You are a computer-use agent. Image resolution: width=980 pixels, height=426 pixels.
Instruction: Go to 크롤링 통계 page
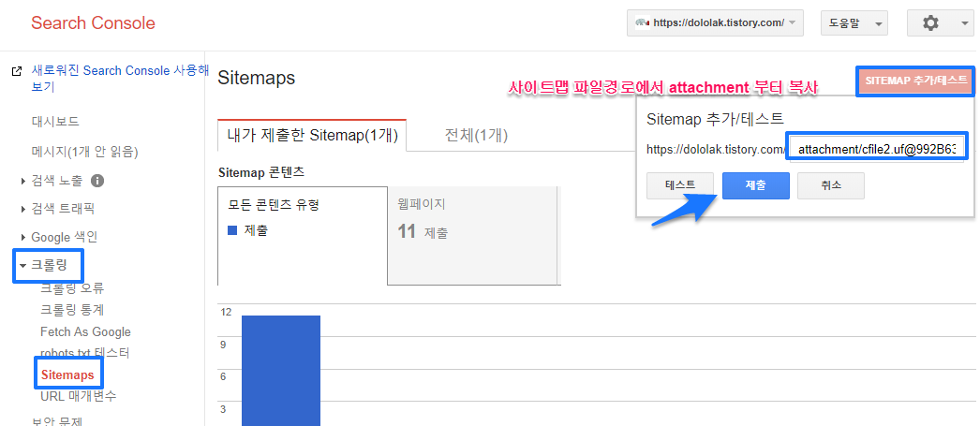click(72, 310)
